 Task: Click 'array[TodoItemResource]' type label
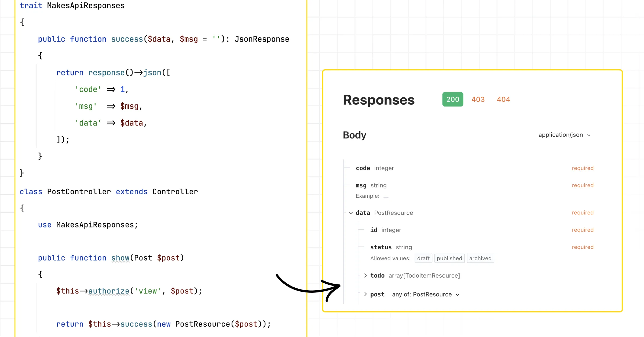coord(424,276)
